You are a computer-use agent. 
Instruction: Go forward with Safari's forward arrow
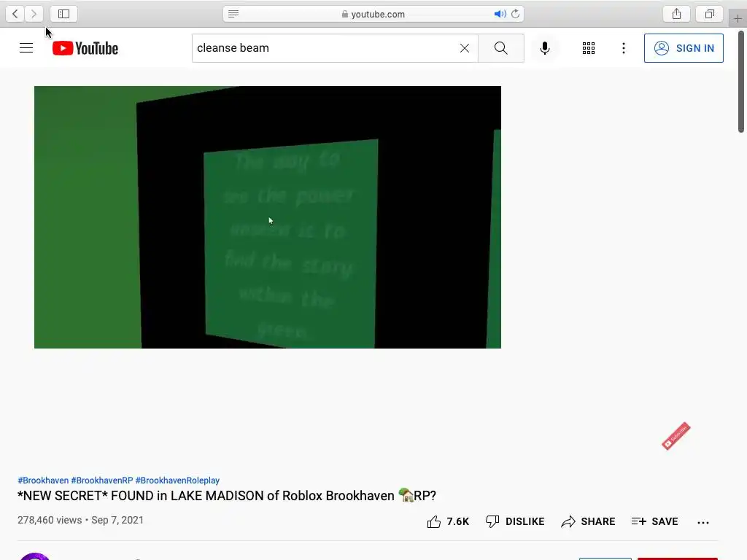[34, 14]
